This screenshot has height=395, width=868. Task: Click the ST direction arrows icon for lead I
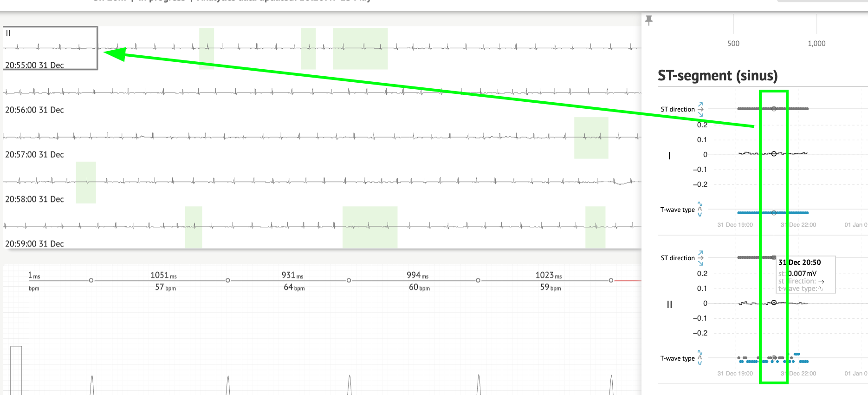(700, 109)
